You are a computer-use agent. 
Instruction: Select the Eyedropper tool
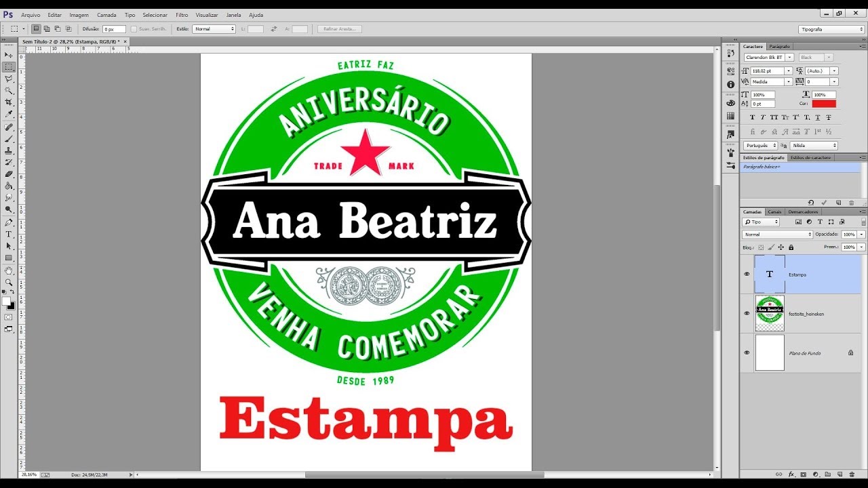point(9,114)
